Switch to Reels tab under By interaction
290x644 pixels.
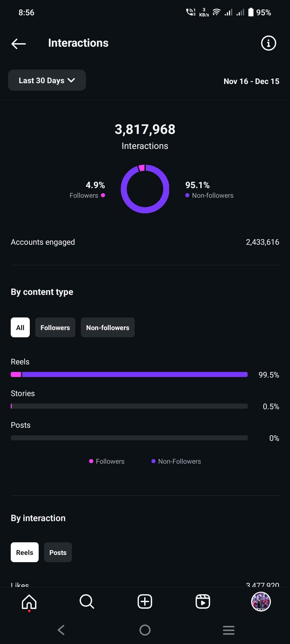(25, 552)
